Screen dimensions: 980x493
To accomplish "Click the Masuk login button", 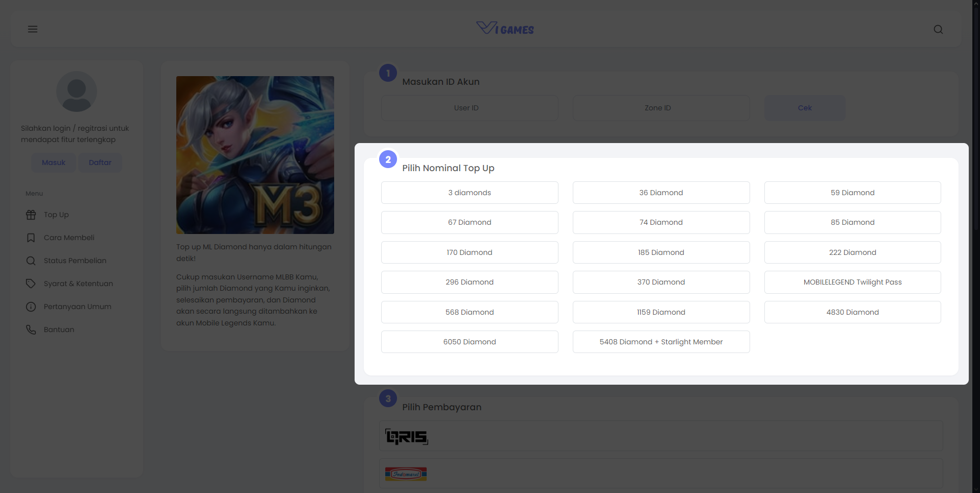I will (54, 162).
